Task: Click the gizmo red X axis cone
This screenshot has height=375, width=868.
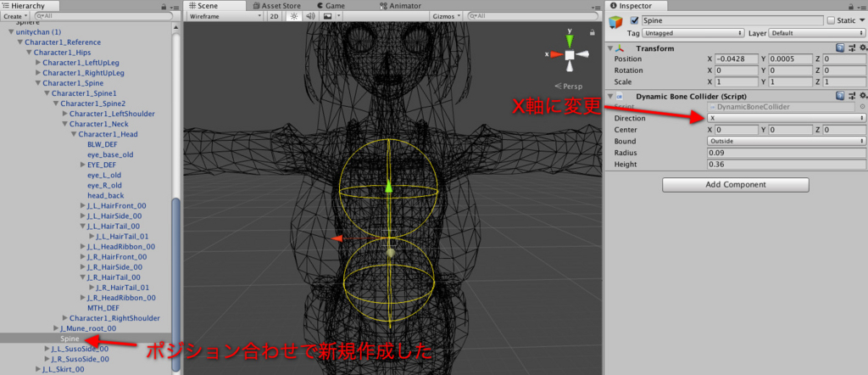Action: [x=556, y=54]
